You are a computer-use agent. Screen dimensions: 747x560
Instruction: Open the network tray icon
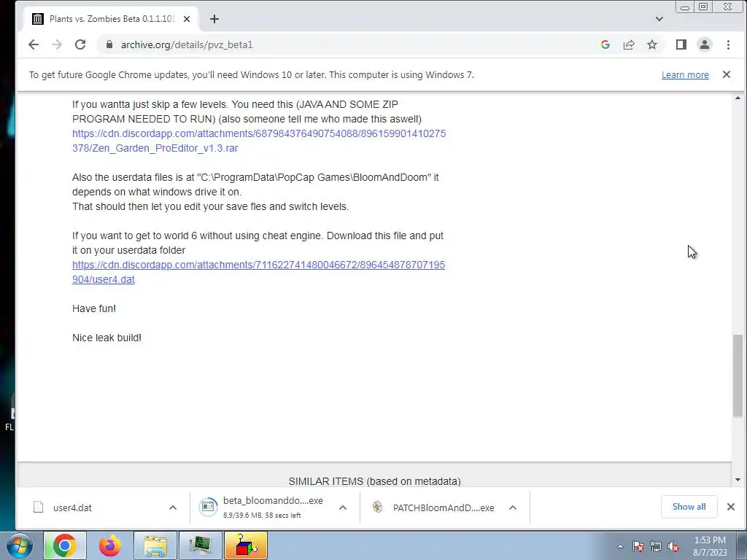[656, 547]
